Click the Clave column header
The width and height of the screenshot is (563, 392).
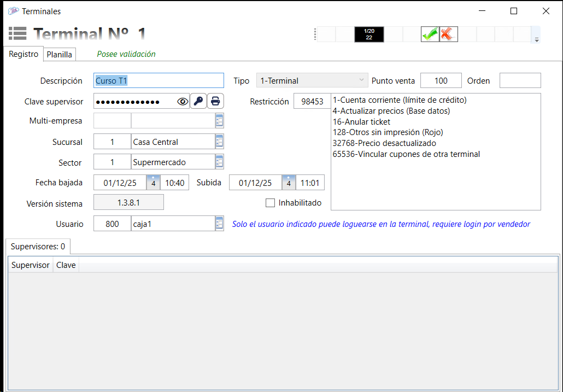(x=66, y=266)
